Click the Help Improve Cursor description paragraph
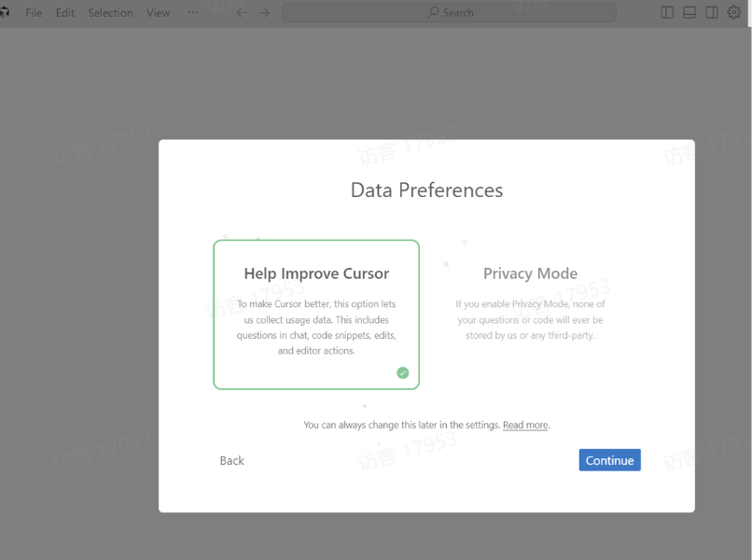This screenshot has width=752, height=560. pyautogui.click(x=316, y=328)
